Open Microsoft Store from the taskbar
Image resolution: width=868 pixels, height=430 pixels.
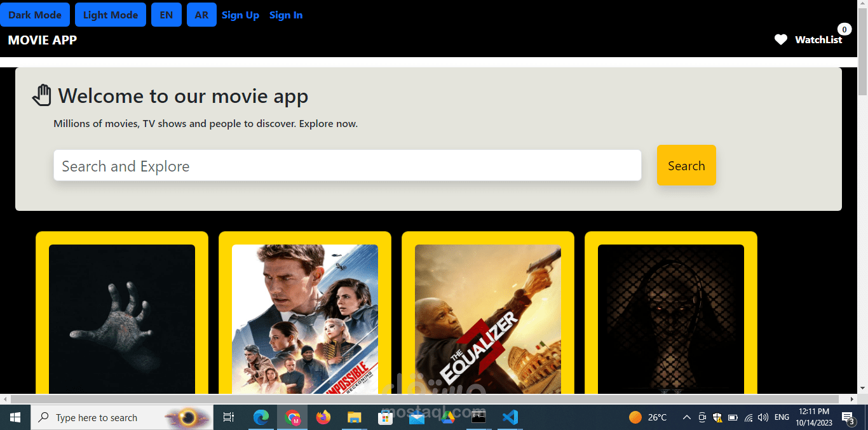(385, 417)
